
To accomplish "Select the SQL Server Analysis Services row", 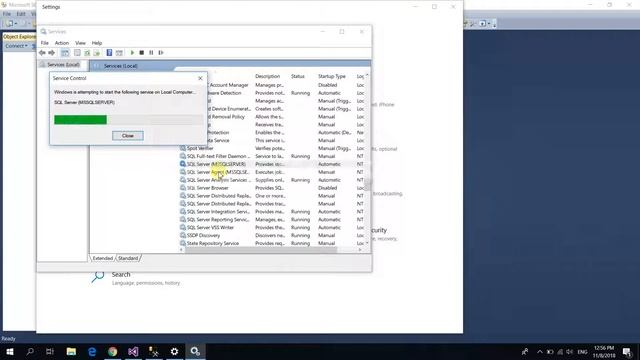I will pos(271,180).
